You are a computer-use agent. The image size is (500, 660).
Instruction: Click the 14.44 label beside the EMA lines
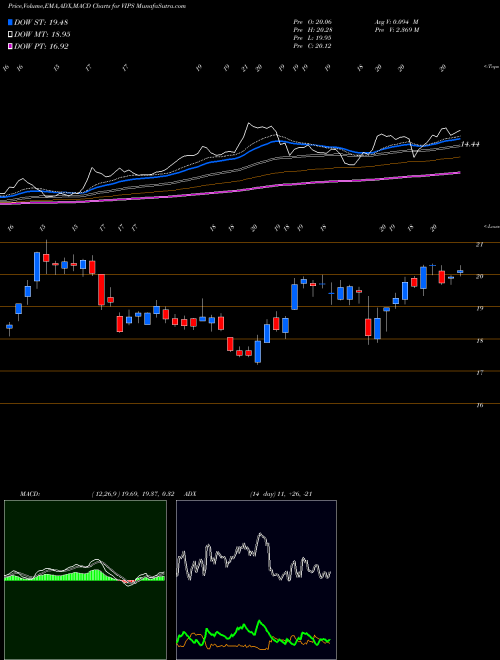point(471,144)
